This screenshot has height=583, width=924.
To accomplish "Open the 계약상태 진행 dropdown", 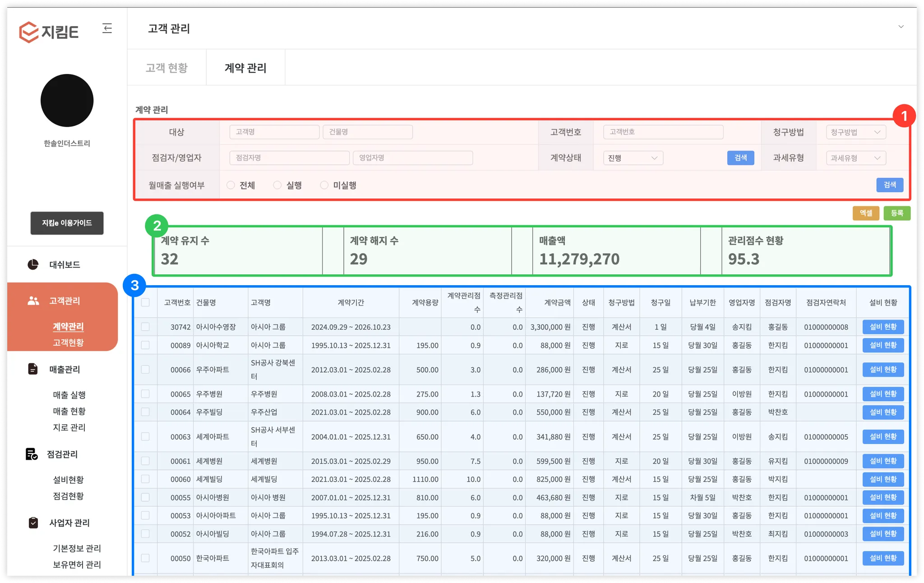I will click(x=633, y=158).
